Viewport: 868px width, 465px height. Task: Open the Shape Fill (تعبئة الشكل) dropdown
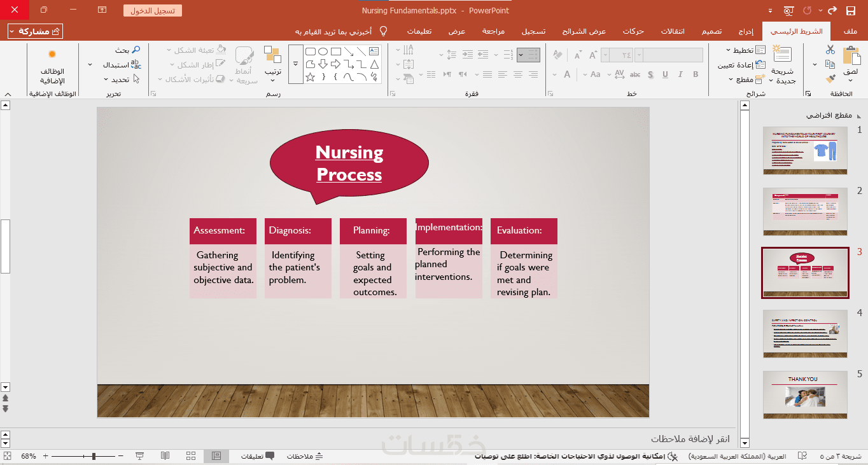point(195,50)
